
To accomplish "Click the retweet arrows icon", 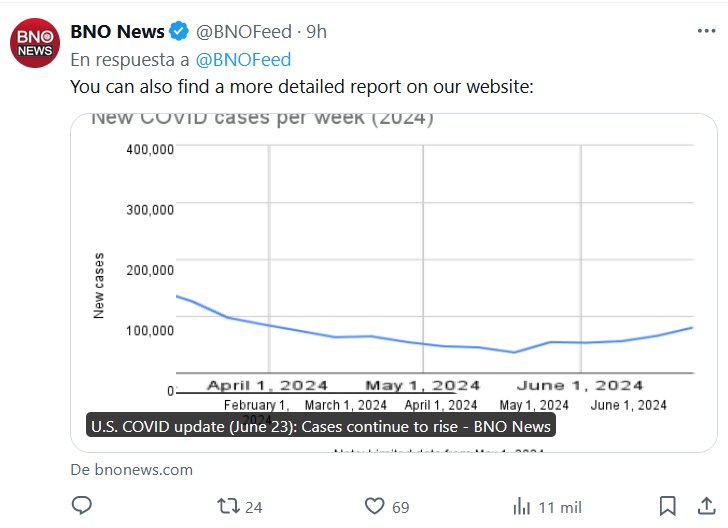I will (x=227, y=506).
